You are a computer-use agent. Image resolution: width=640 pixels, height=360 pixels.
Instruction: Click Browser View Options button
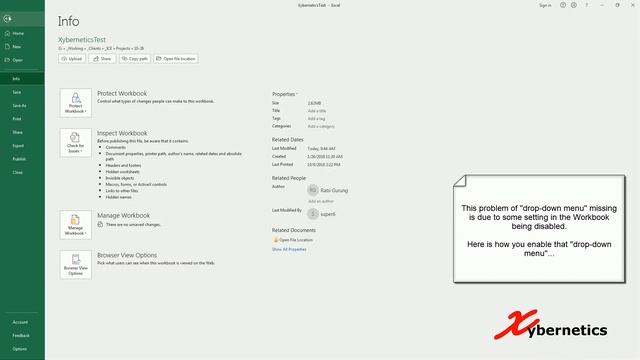(76, 265)
